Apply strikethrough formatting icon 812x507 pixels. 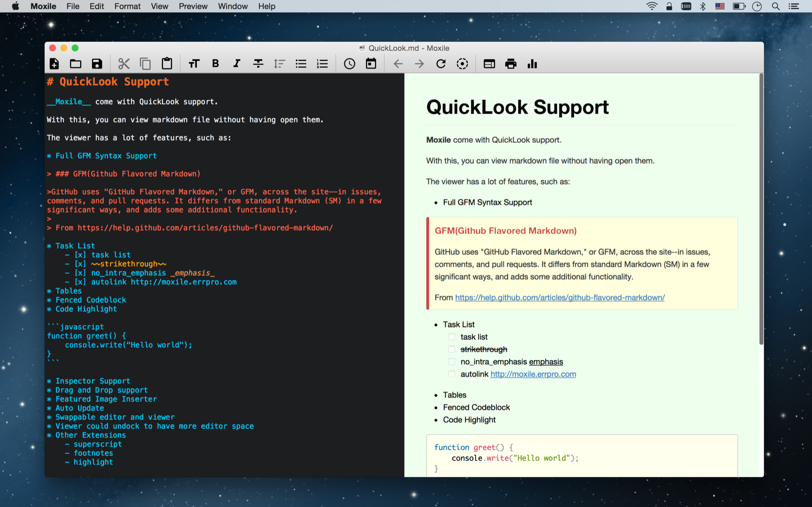[258, 63]
